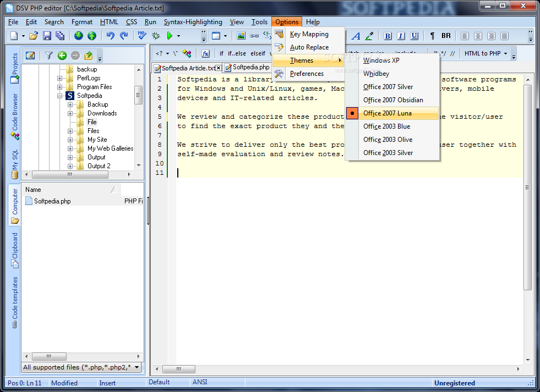Open the dropdown arrow next to New document

pyautogui.click(x=23, y=36)
